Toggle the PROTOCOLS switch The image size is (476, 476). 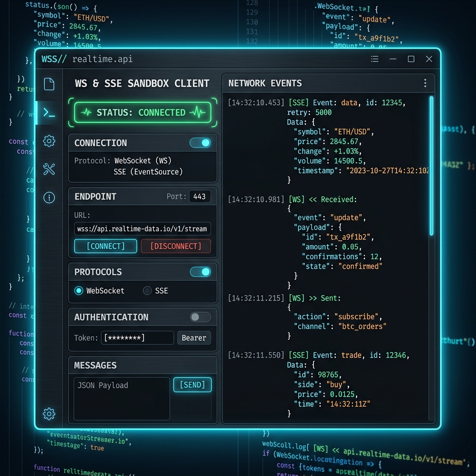point(200,271)
